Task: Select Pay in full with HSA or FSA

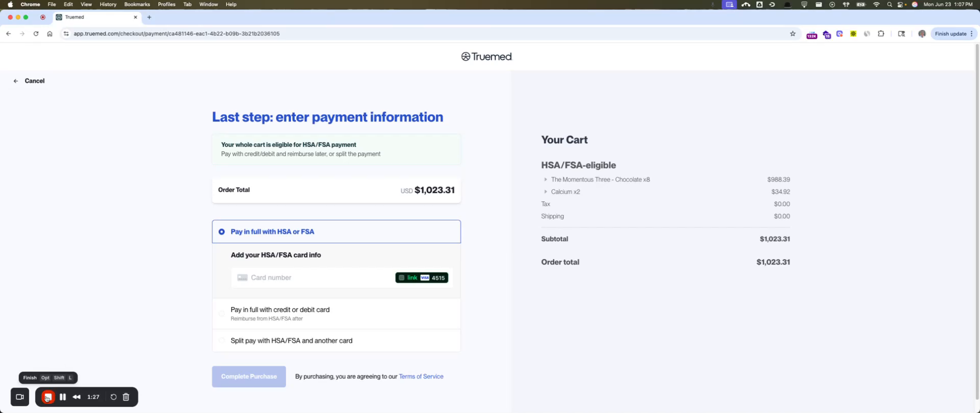Action: (x=336, y=231)
